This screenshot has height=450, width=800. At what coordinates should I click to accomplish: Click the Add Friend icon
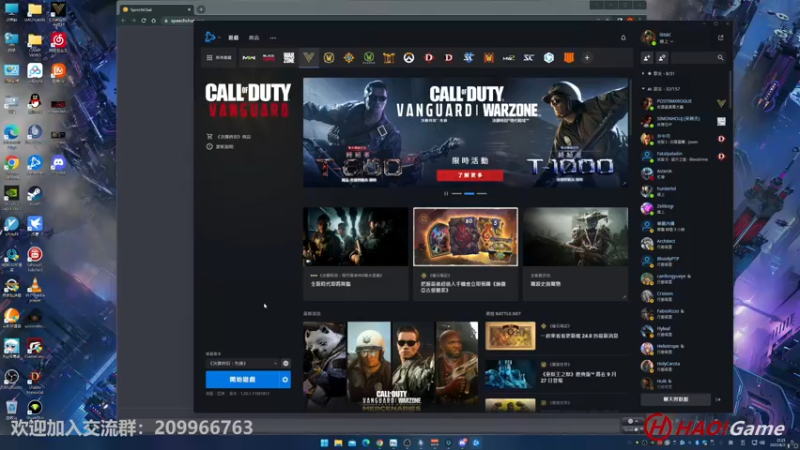point(647,58)
